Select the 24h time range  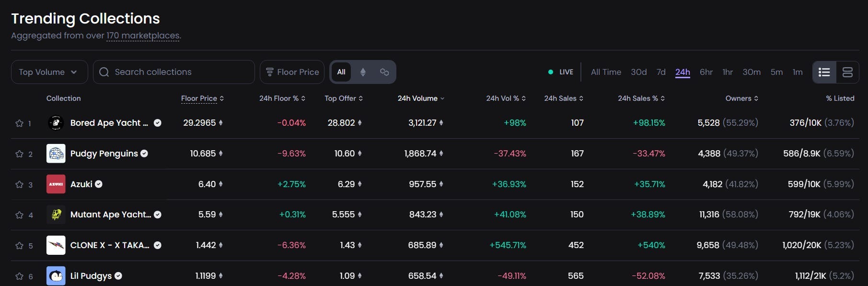click(x=683, y=72)
